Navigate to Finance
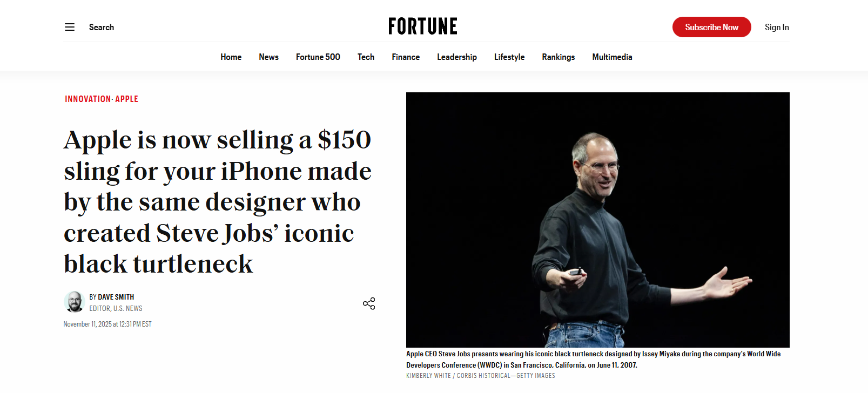The height and width of the screenshot is (393, 868). [x=406, y=57]
